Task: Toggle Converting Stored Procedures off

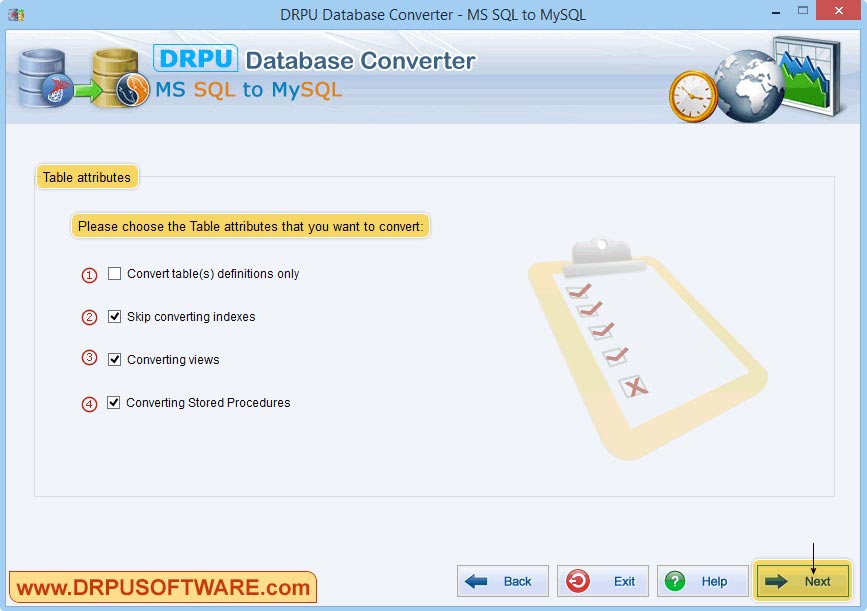Action: [115, 402]
